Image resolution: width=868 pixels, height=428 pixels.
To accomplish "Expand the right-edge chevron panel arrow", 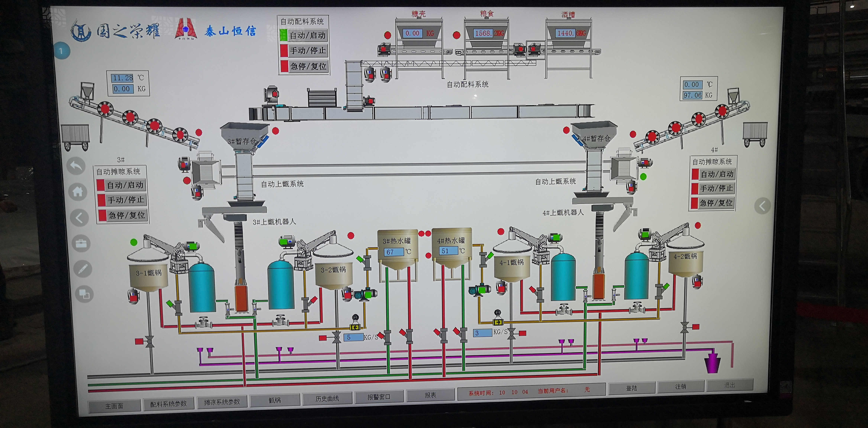I will tap(762, 206).
